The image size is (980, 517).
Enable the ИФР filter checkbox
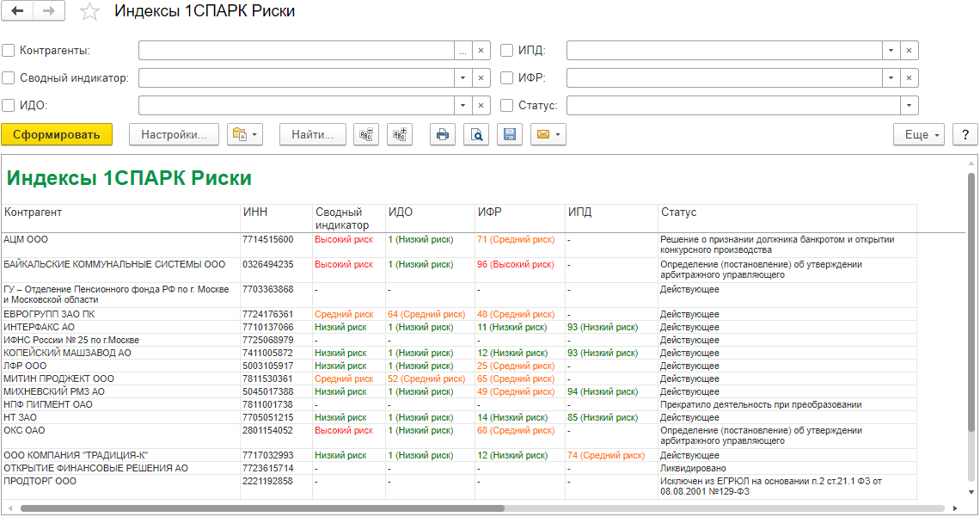point(507,78)
